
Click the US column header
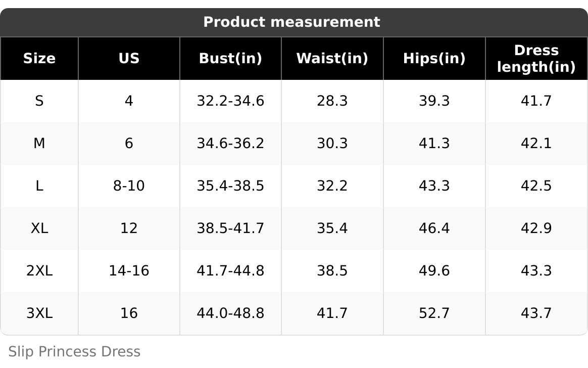[129, 59]
